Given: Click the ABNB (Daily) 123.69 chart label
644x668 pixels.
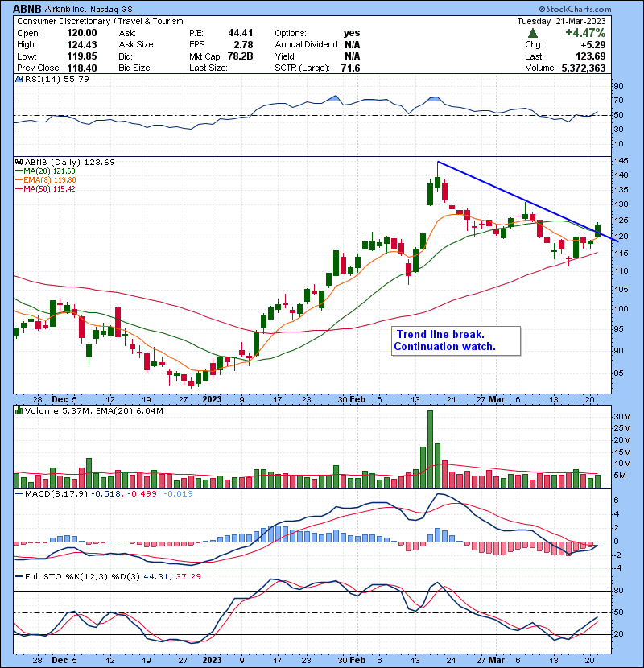Looking at the screenshot, I should pos(70,162).
